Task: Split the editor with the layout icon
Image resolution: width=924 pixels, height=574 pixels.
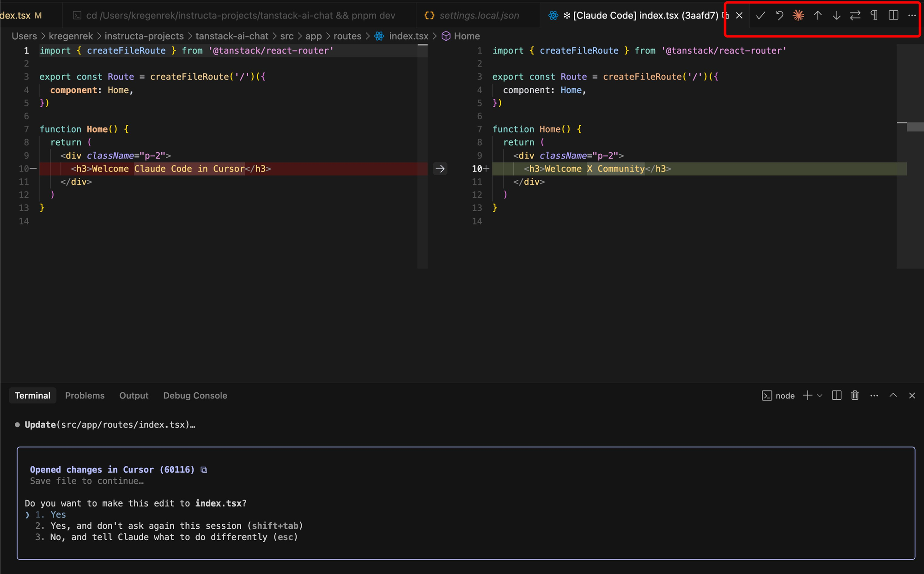Action: pyautogui.click(x=894, y=15)
